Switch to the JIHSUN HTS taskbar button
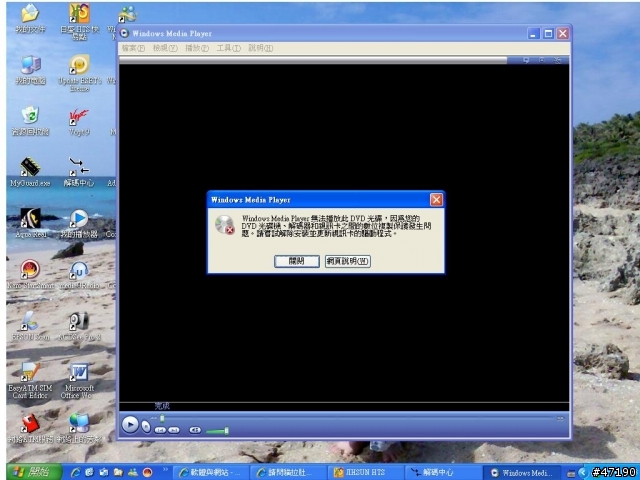 (365, 473)
